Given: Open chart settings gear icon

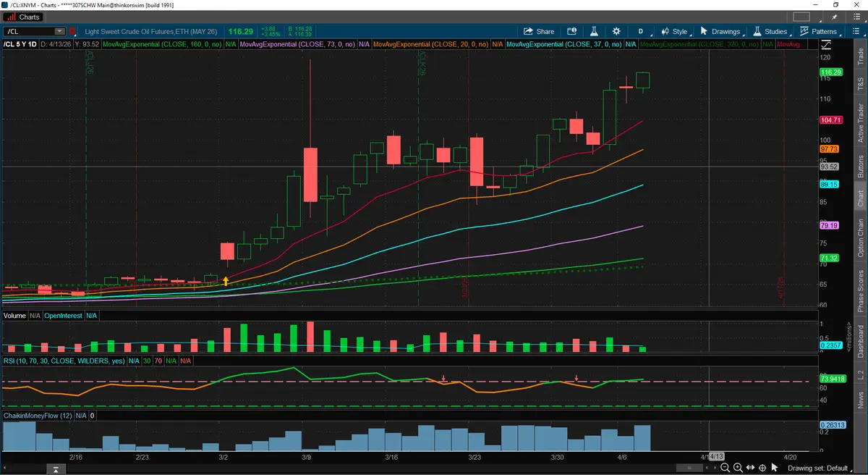Looking at the screenshot, I should coord(616,31).
